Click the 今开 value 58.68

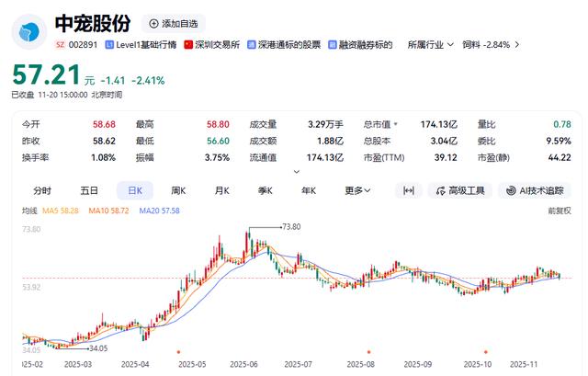click(104, 124)
